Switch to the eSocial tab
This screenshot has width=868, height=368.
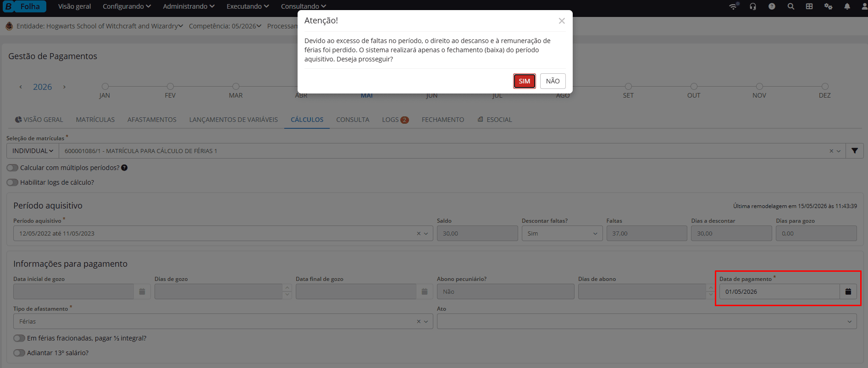pyautogui.click(x=494, y=120)
